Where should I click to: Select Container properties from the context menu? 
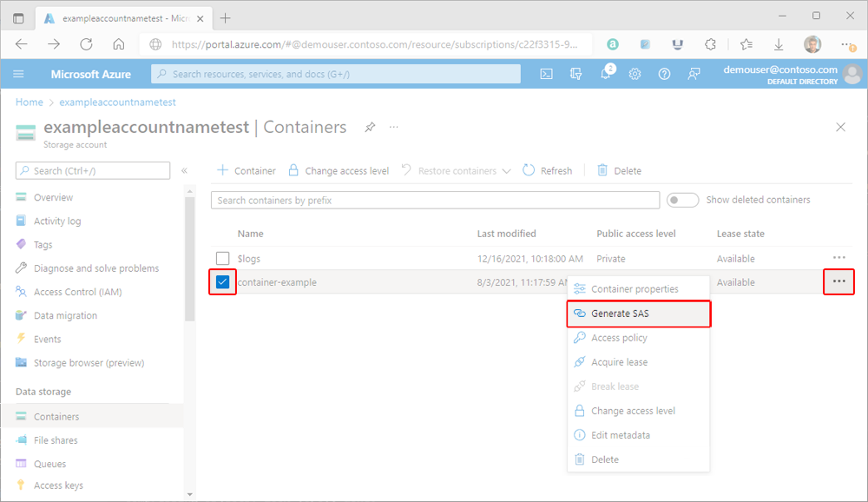tap(638, 288)
